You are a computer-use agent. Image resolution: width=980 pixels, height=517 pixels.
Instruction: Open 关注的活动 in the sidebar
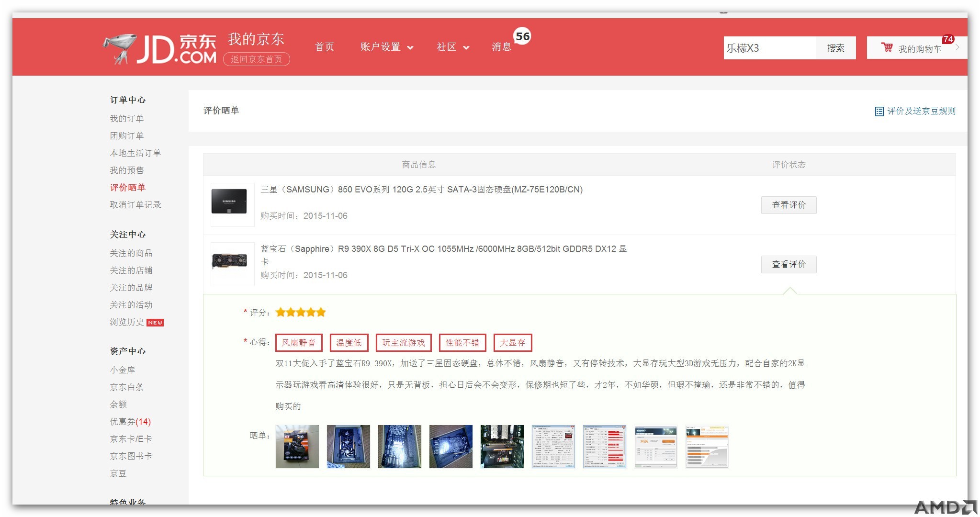pyautogui.click(x=131, y=305)
